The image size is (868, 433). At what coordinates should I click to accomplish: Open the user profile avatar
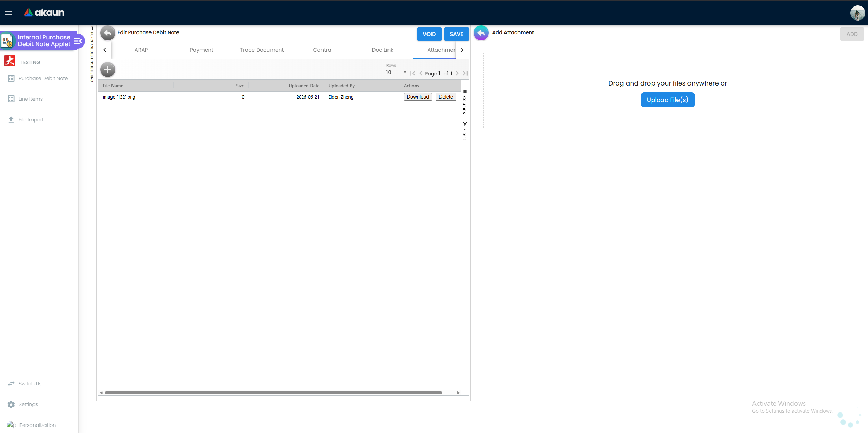point(857,13)
